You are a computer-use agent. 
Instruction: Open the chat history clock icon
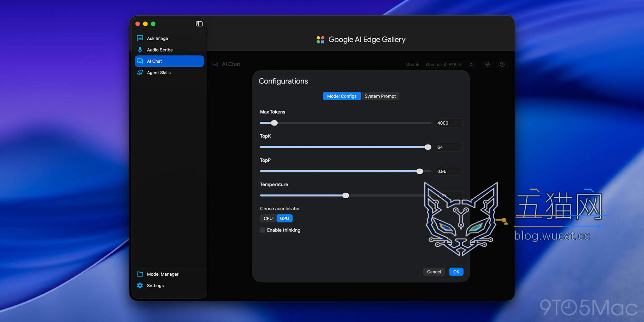(x=502, y=64)
